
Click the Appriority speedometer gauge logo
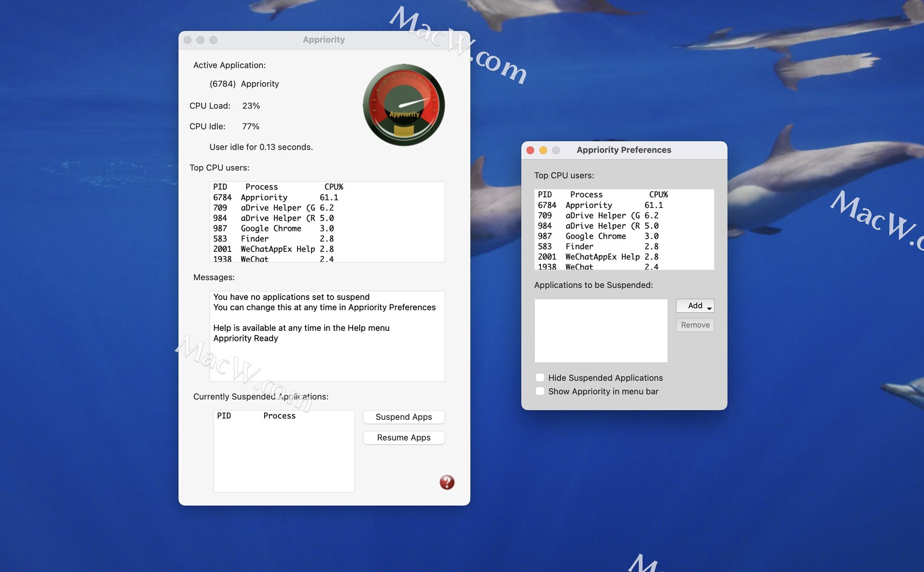403,105
